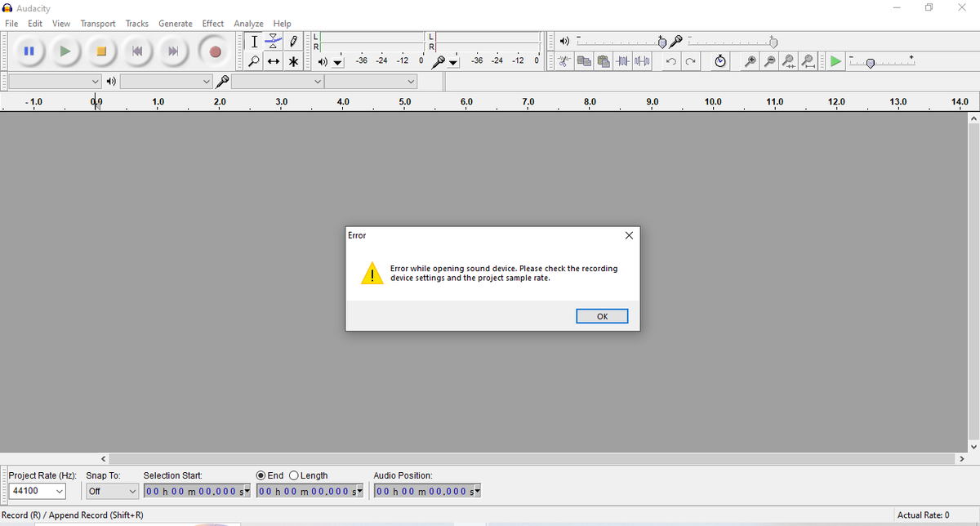
Task: Click the Cut scissors icon
Action: (x=564, y=61)
